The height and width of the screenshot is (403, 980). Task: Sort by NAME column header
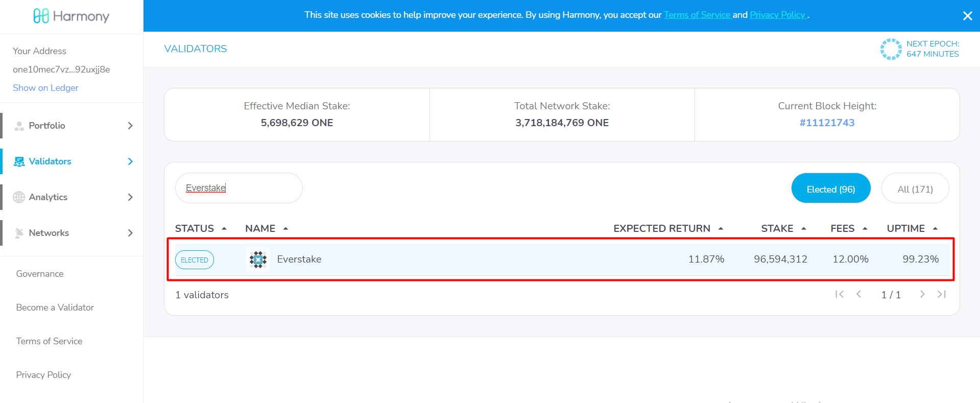click(260, 228)
